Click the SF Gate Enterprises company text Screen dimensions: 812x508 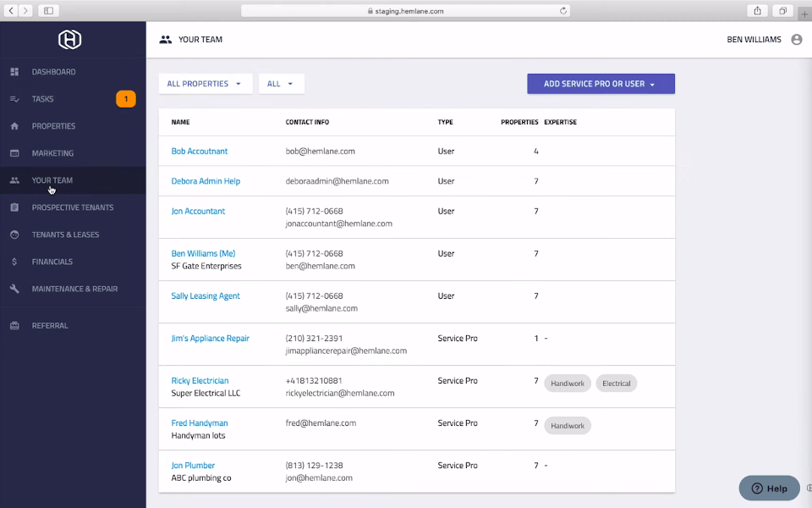(206, 266)
